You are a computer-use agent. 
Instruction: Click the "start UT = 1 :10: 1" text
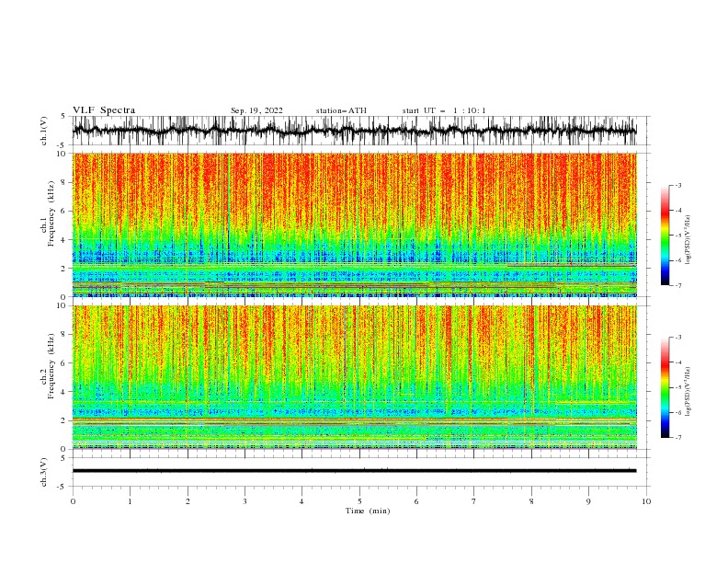(444, 110)
